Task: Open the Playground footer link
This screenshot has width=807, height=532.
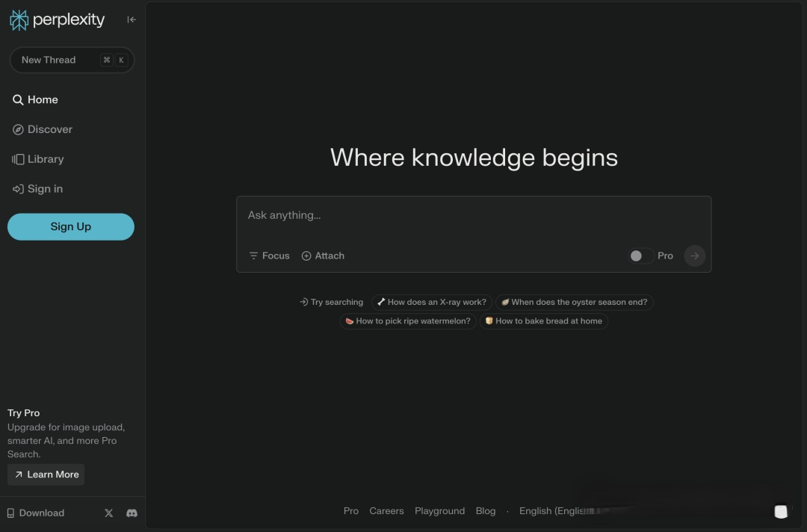Action: (439, 511)
